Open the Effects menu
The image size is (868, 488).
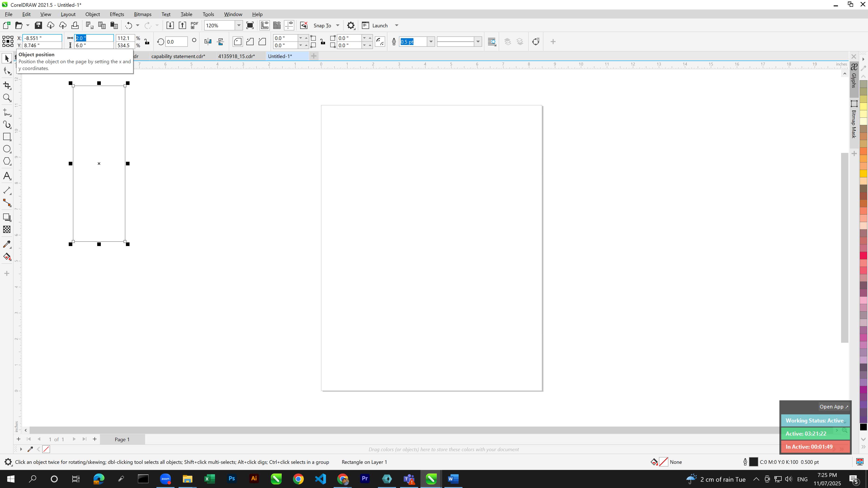coord(117,14)
